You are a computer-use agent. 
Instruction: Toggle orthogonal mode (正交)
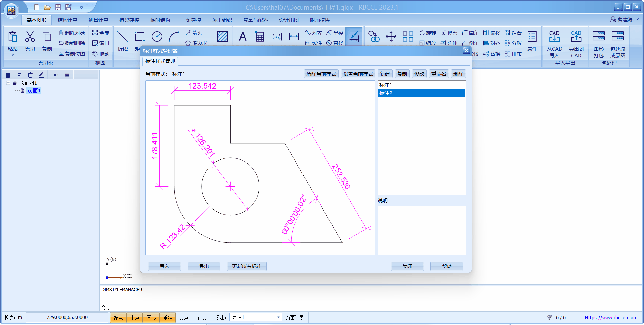click(202, 318)
